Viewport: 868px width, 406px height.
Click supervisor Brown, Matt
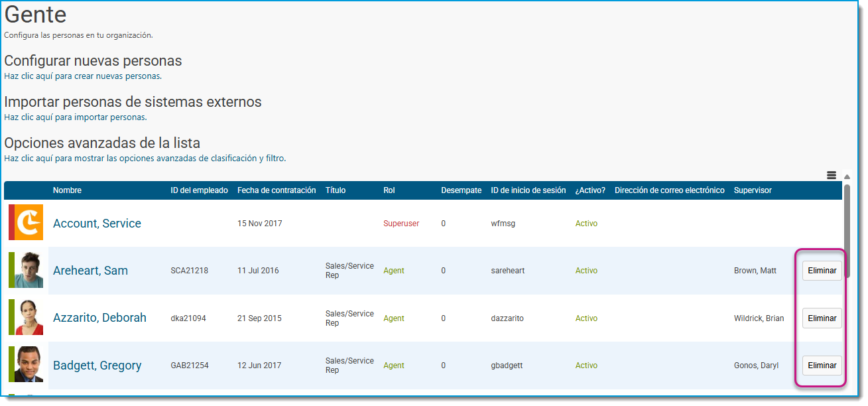(755, 271)
